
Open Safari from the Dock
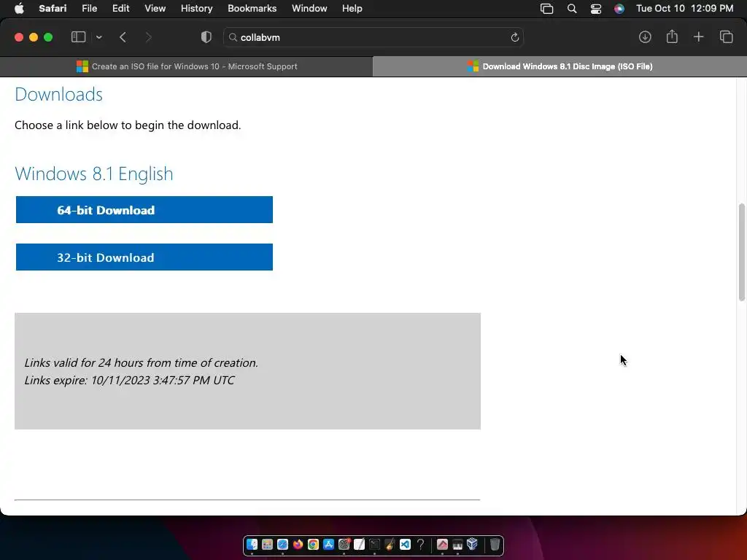click(x=282, y=544)
